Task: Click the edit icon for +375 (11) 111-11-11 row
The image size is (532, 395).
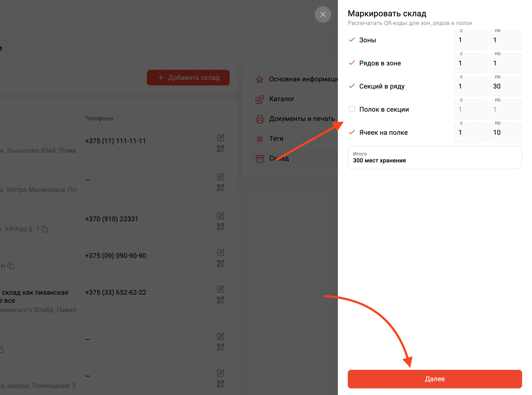Action: coord(220,138)
